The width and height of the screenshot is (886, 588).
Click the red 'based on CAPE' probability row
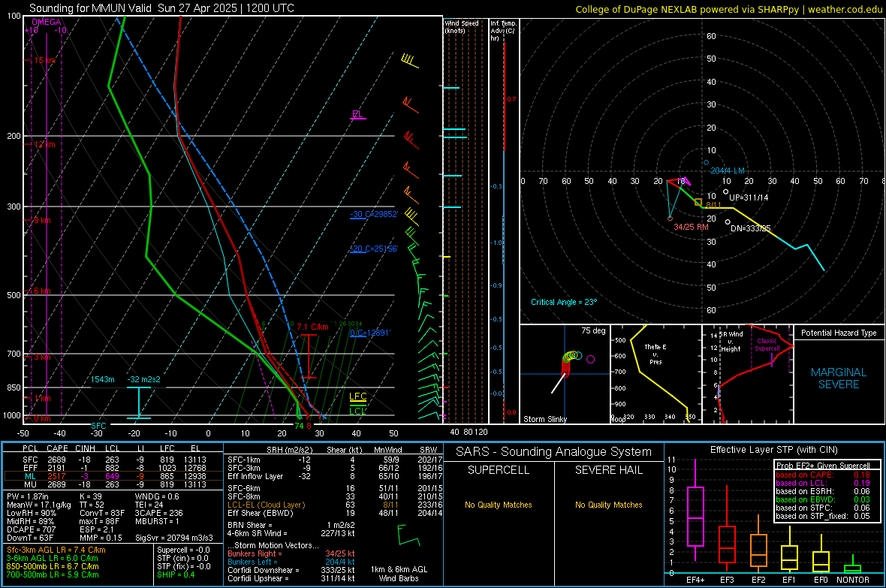[x=823, y=475]
